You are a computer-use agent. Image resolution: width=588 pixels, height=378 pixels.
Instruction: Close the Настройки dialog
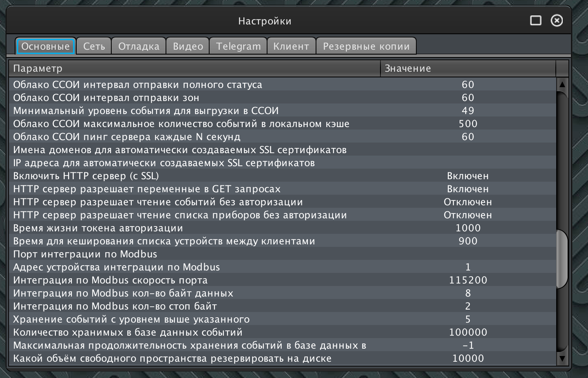point(557,21)
